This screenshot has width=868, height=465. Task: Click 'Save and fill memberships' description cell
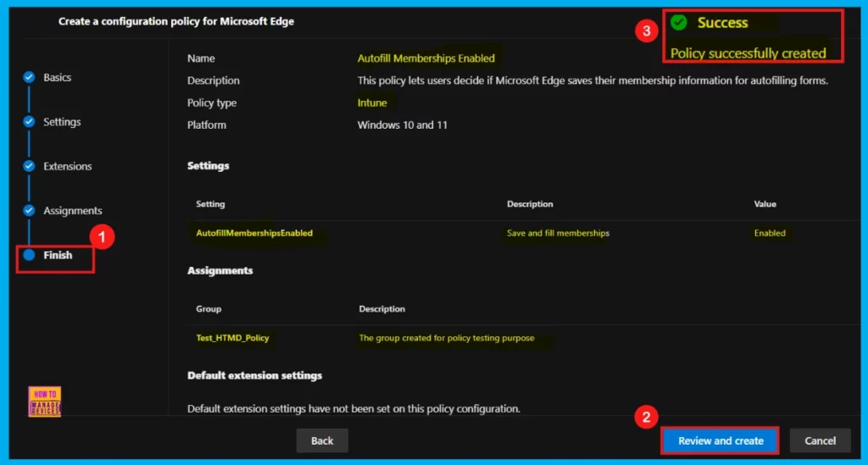point(558,233)
